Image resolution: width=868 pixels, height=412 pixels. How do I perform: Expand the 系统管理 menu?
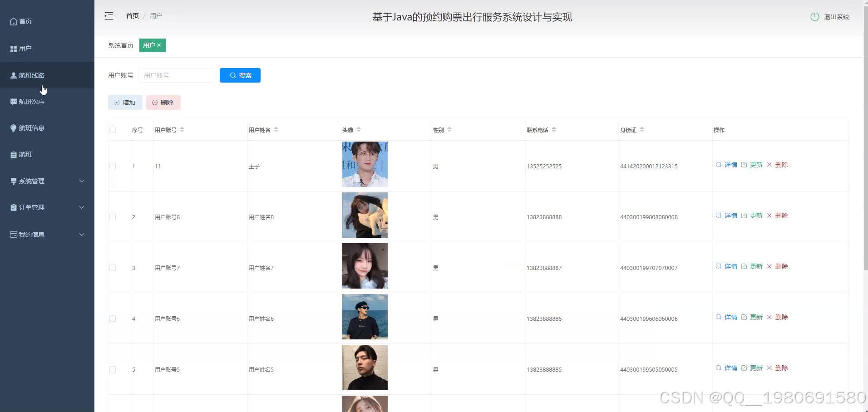pyautogui.click(x=32, y=181)
